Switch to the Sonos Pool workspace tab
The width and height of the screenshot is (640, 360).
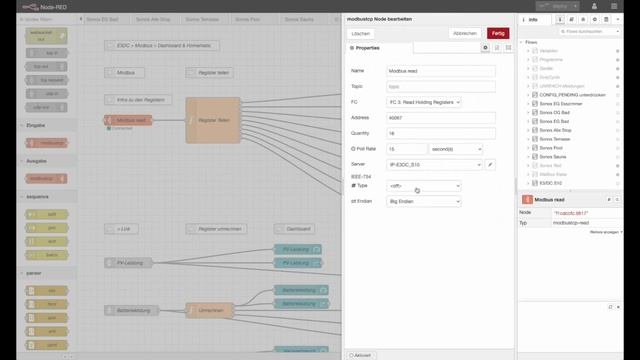(247, 19)
